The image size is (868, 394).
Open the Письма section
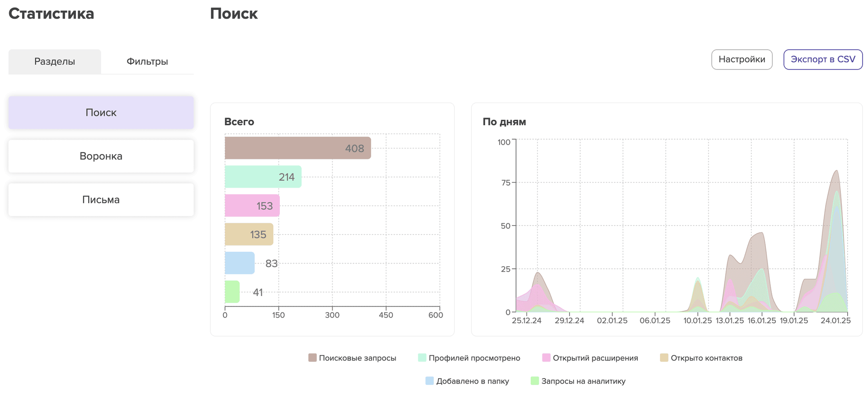point(101,200)
